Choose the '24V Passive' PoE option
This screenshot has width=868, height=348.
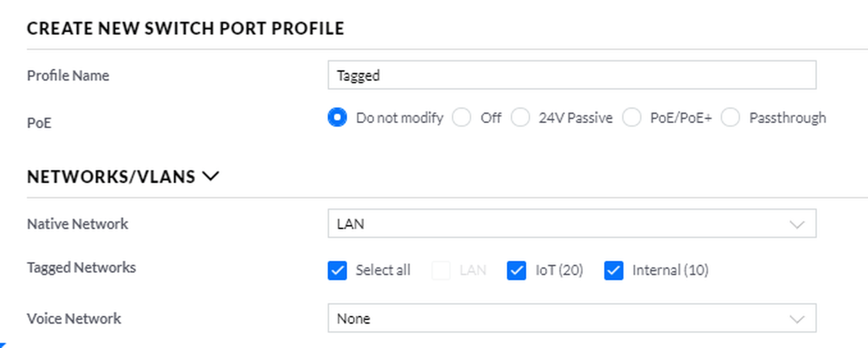[x=520, y=118]
